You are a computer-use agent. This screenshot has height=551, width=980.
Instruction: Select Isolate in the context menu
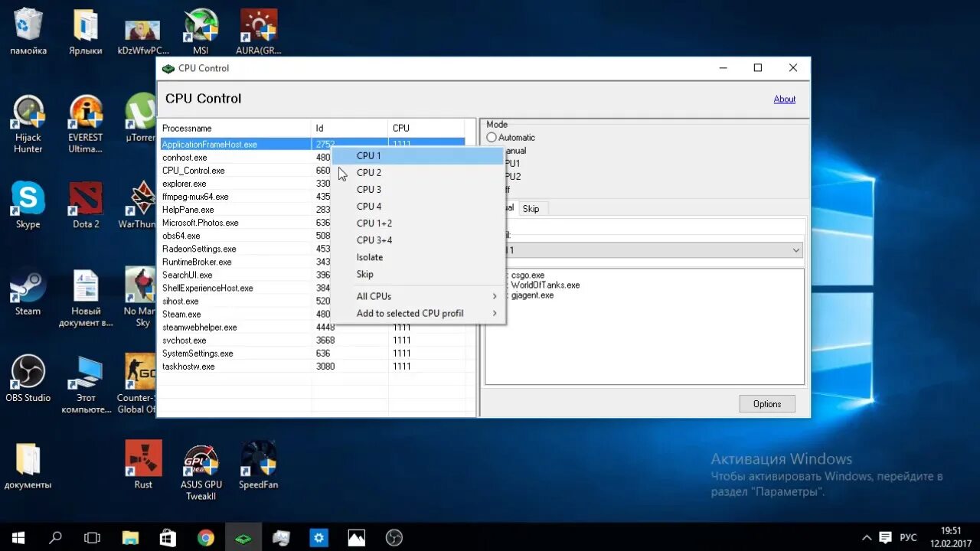[x=418, y=257]
